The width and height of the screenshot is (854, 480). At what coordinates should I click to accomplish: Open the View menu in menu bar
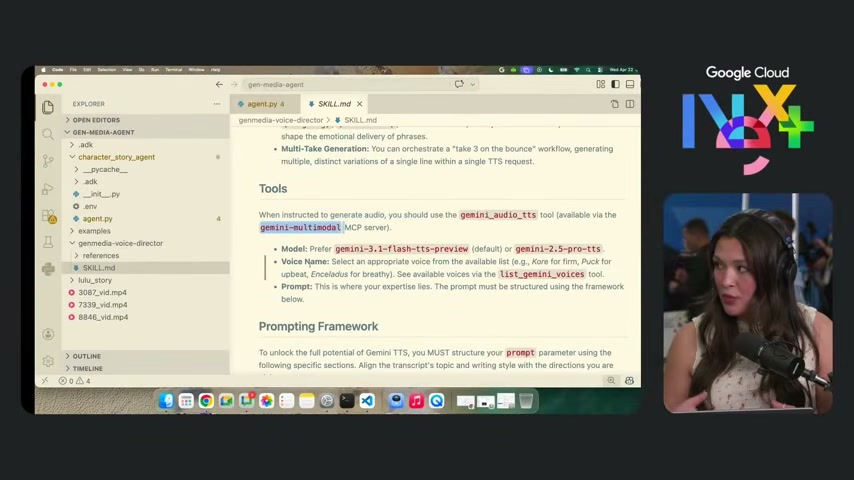(127, 70)
